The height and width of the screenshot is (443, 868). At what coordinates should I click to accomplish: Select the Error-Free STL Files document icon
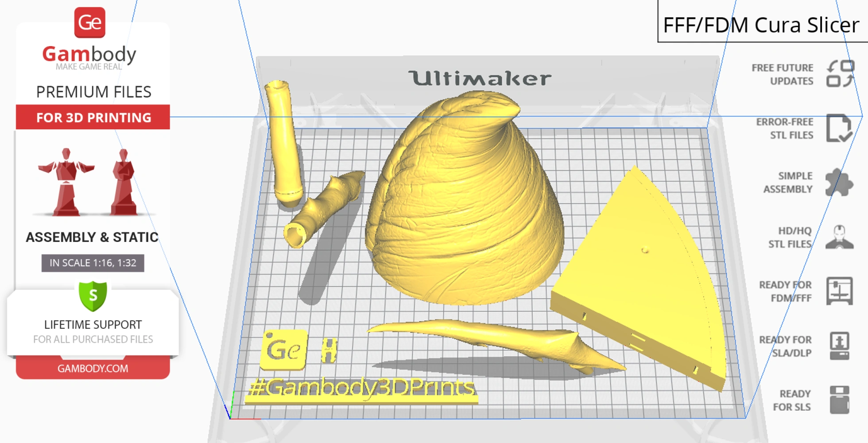pyautogui.click(x=838, y=128)
